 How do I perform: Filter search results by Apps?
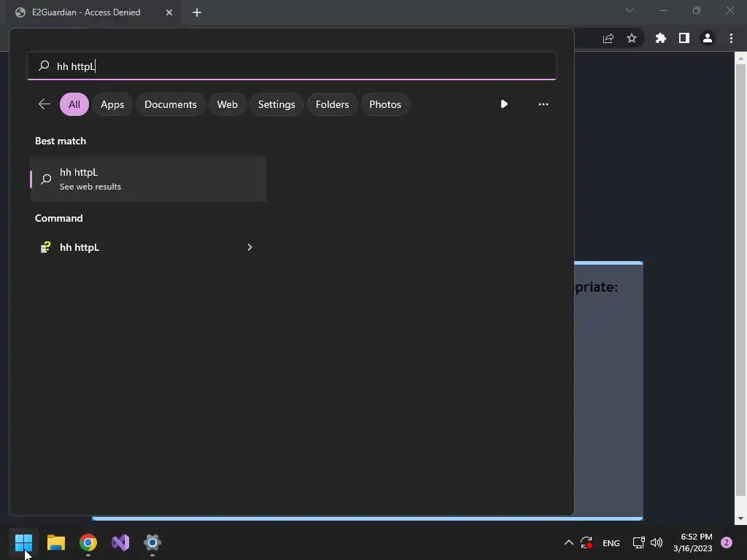pyautogui.click(x=112, y=104)
